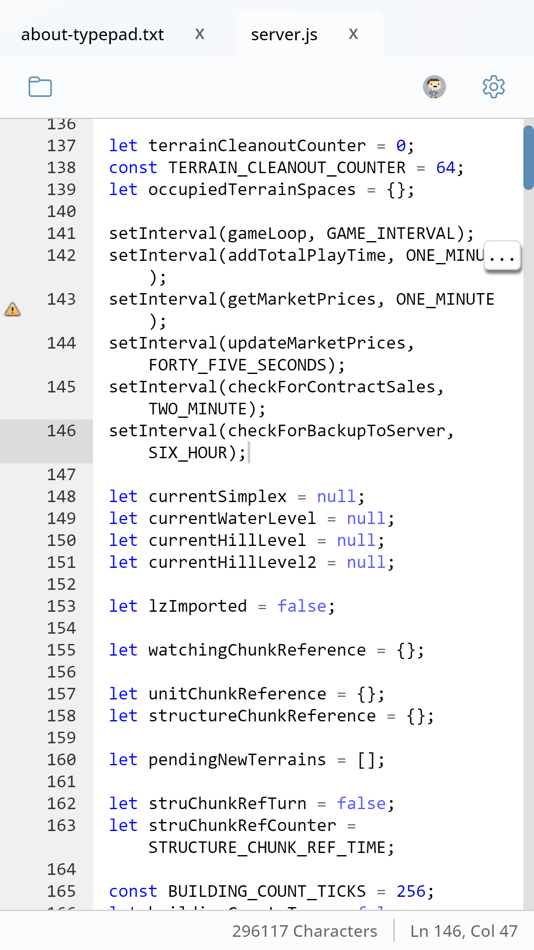
Task: Close the about-typepad.txt tab
Action: tap(199, 34)
